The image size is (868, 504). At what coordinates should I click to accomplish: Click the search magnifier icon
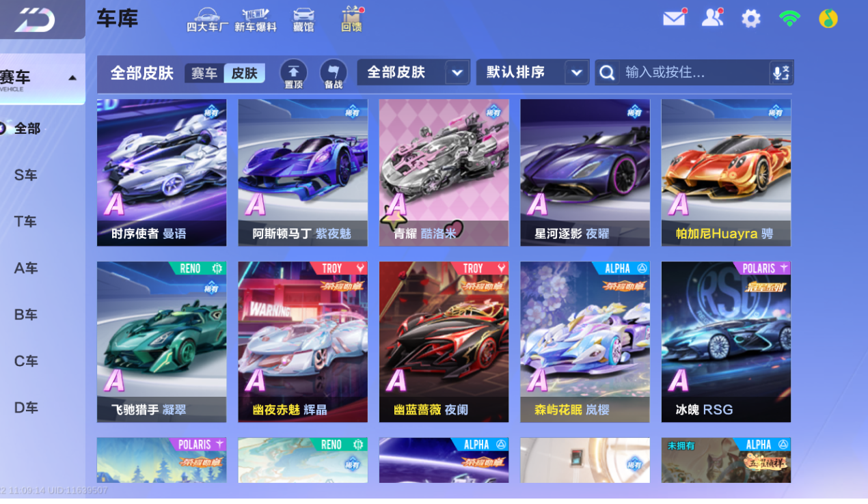[607, 72]
